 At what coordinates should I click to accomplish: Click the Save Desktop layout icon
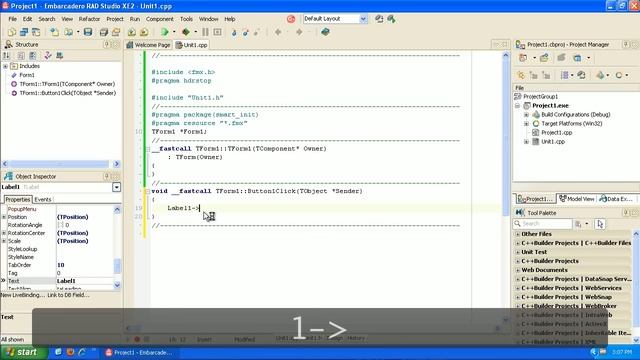pos(379,19)
